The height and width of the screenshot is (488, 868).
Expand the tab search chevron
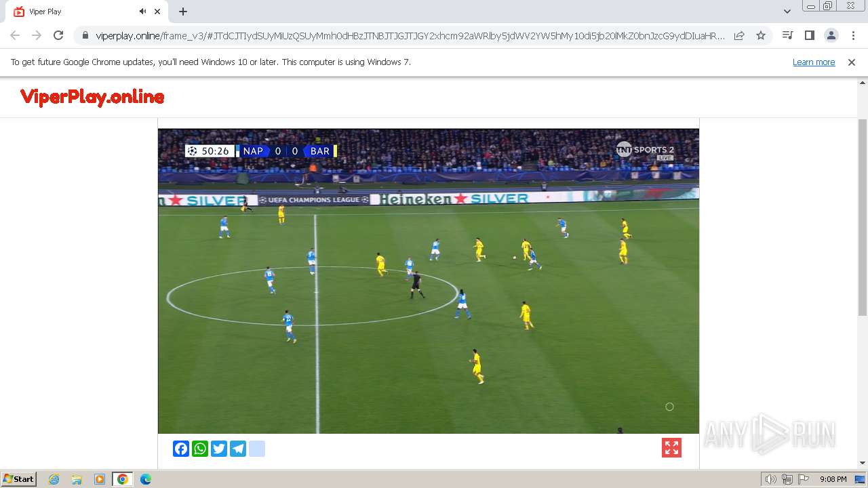point(787,12)
